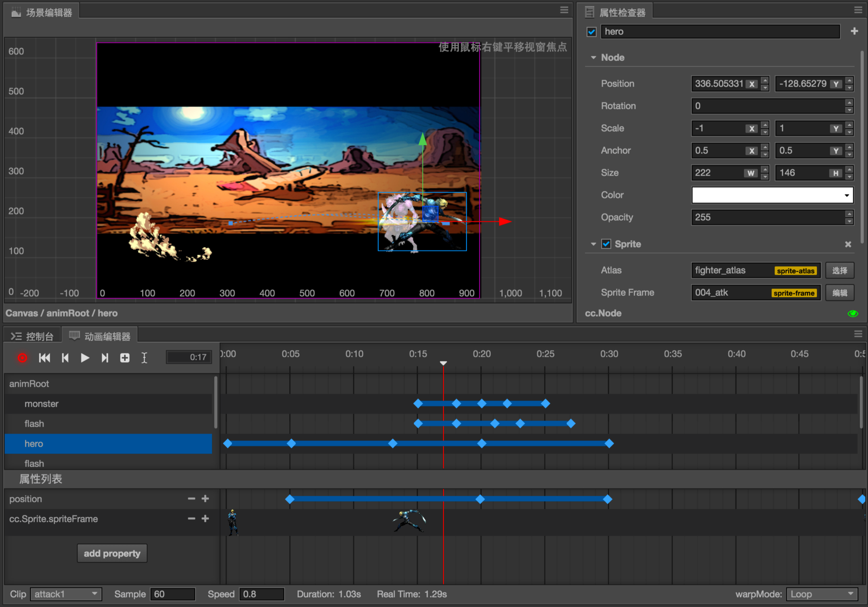Select the animRoot node row
The image size is (868, 607).
pos(108,384)
